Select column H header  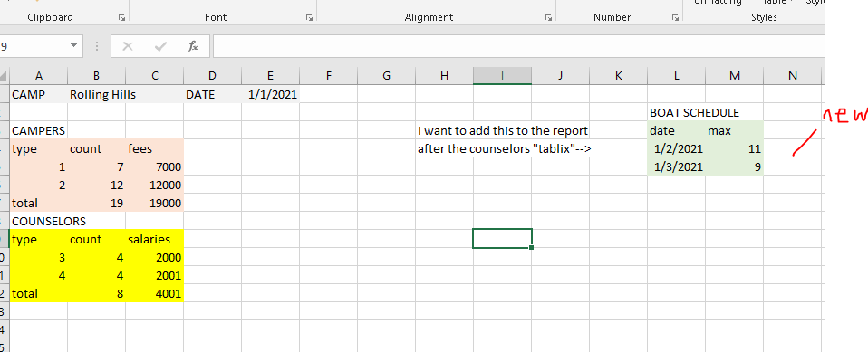[444, 76]
